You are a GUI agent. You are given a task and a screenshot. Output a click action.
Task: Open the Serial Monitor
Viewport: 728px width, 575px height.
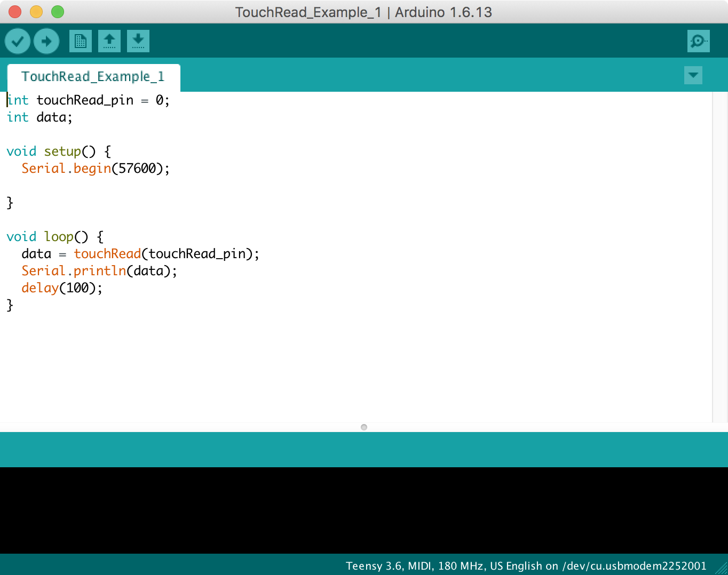point(698,41)
